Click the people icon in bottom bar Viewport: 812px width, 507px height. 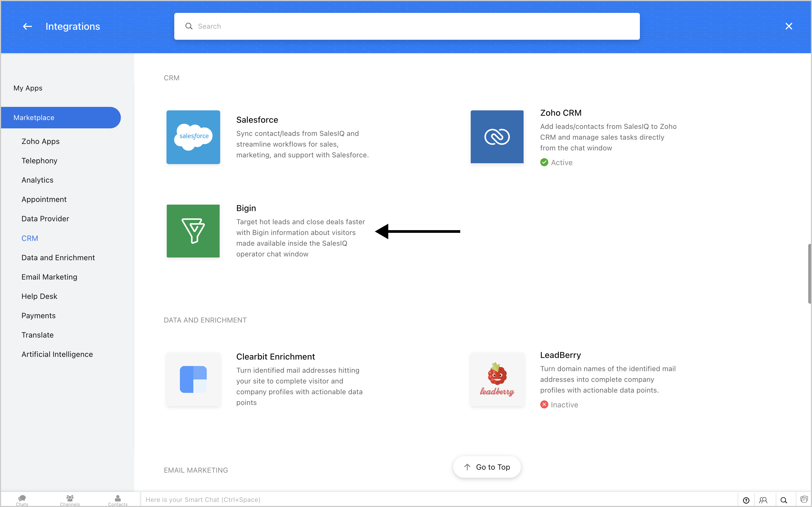pos(763,500)
